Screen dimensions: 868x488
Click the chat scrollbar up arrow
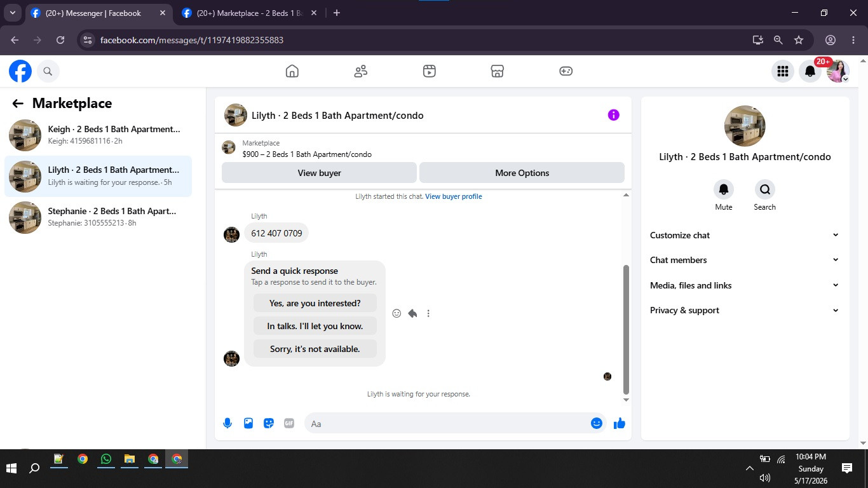tap(626, 195)
